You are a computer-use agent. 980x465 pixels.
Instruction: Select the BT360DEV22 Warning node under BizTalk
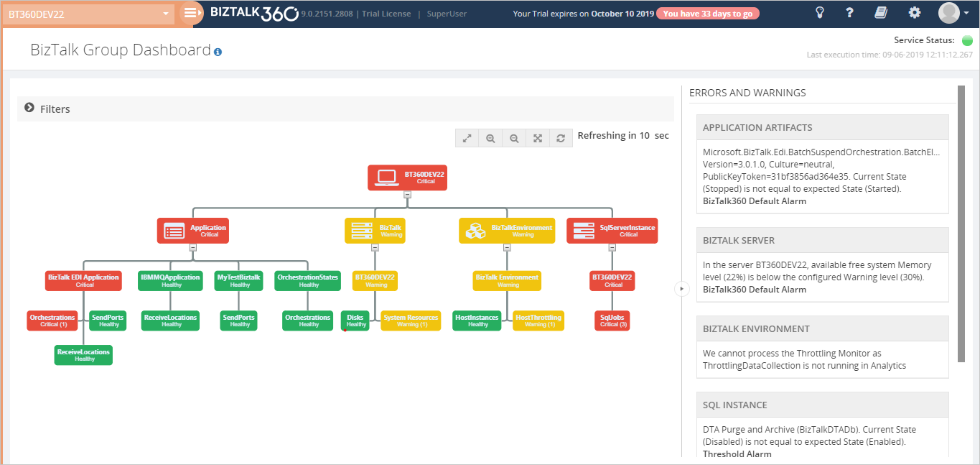point(375,281)
